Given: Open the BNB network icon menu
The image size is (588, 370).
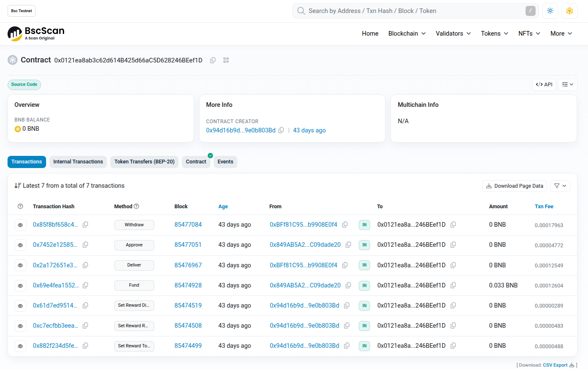Looking at the screenshot, I should (569, 11).
